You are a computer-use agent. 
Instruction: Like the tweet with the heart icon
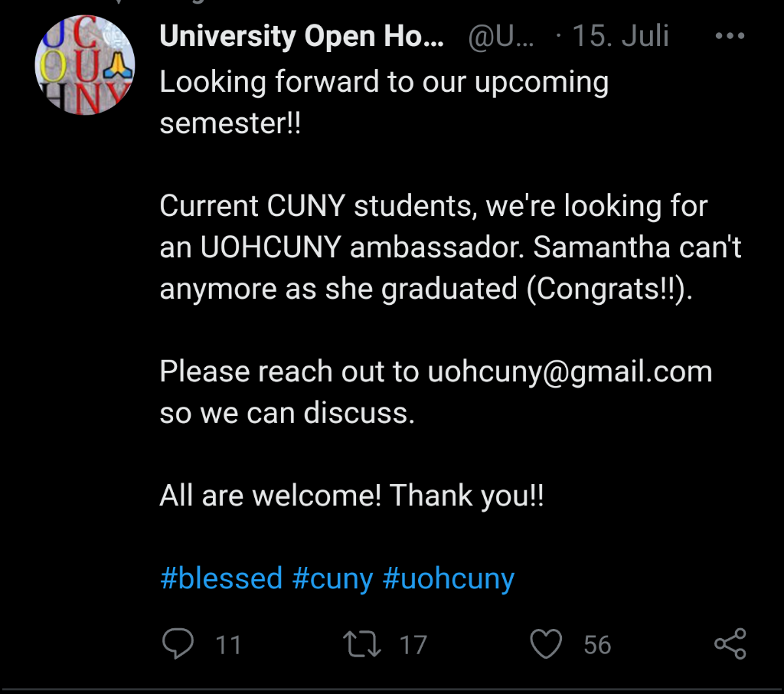(x=547, y=644)
